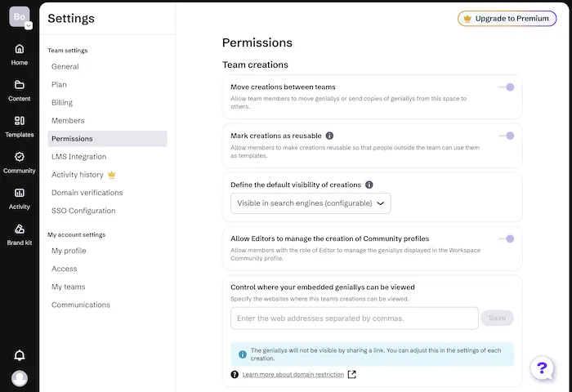Open the Home section icon
Image resolution: width=572 pixels, height=392 pixels.
coord(20,49)
